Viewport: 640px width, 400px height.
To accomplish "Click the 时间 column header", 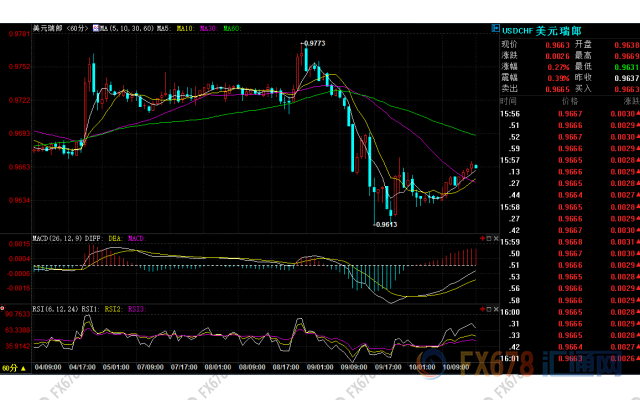I will coord(508,102).
